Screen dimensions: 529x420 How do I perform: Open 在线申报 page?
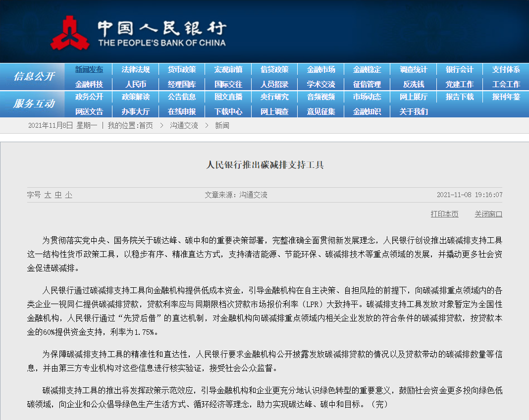[182, 111]
